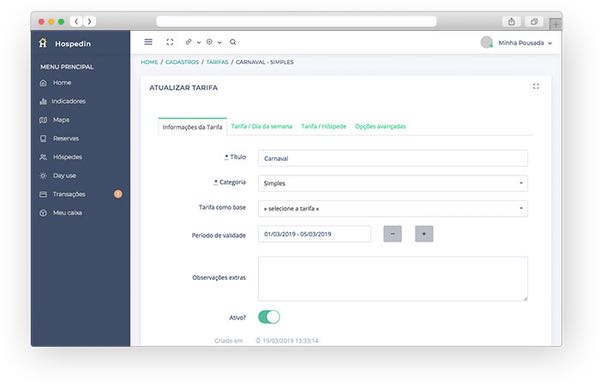Open the hamburger menu icon
The image size is (600, 387).
point(148,42)
